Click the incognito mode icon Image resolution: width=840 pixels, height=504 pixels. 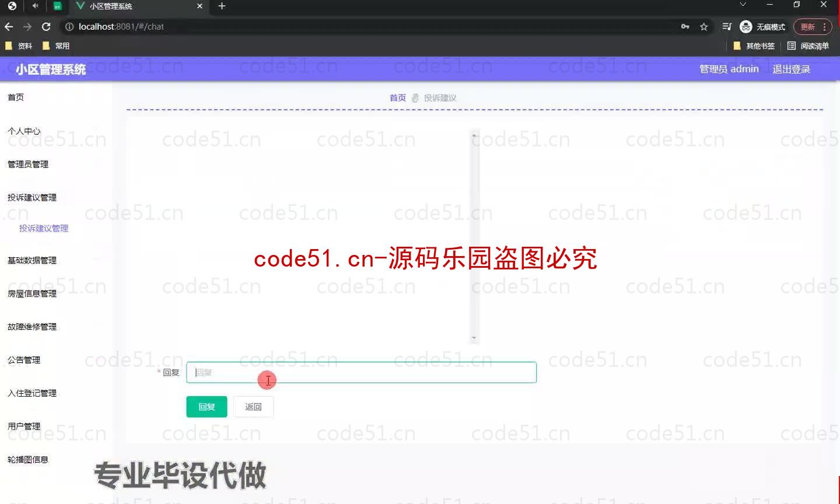(x=745, y=27)
